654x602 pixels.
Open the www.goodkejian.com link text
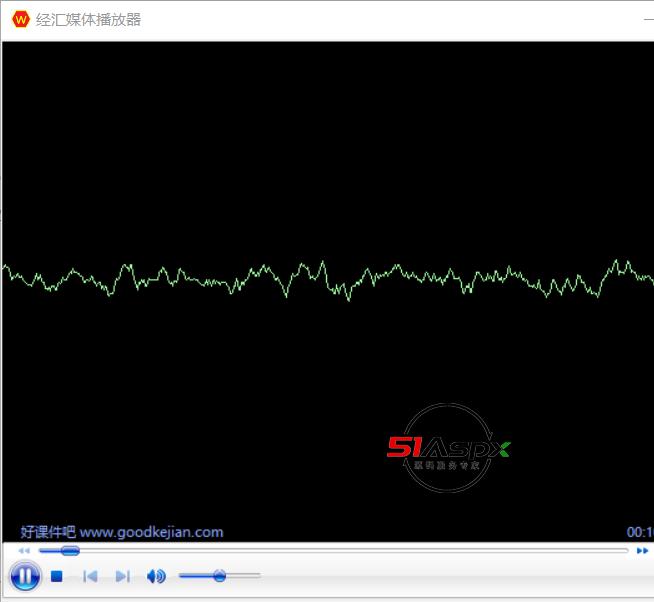click(x=151, y=532)
